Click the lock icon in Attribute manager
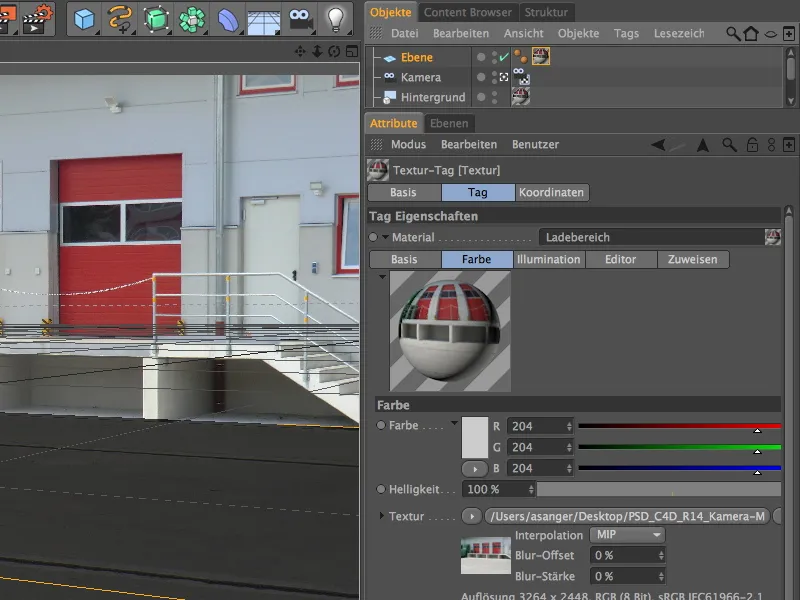The image size is (800, 600). [752, 145]
